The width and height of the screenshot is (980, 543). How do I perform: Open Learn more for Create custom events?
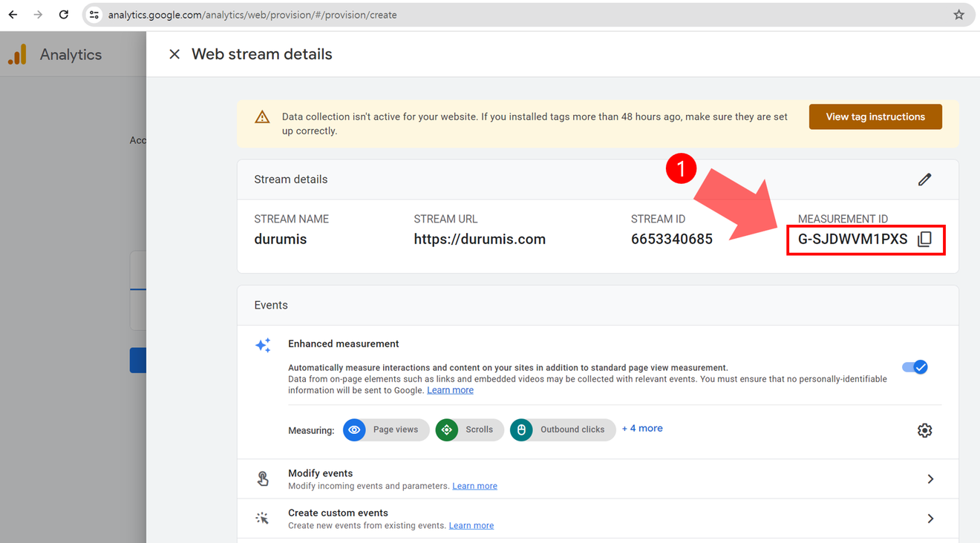click(x=471, y=525)
